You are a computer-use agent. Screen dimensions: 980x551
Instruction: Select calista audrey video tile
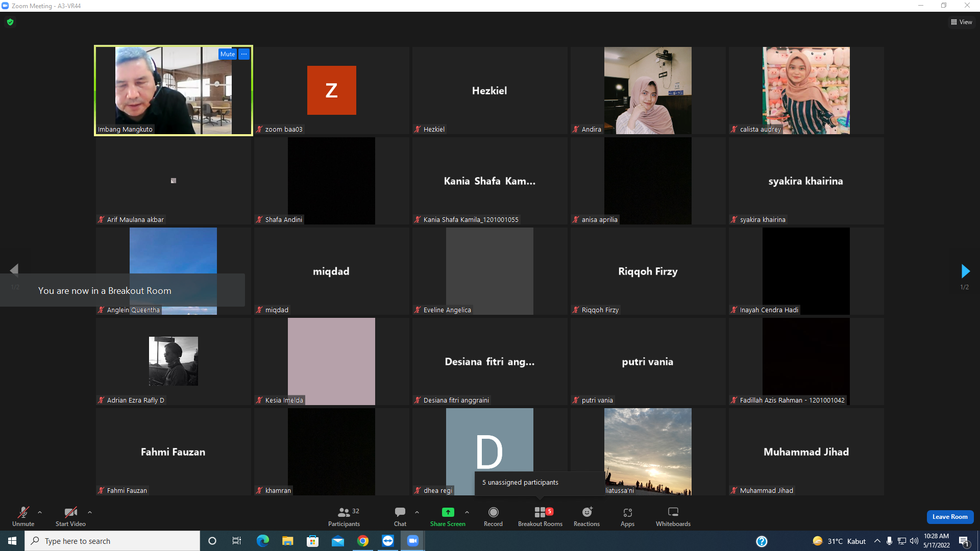pyautogui.click(x=806, y=90)
